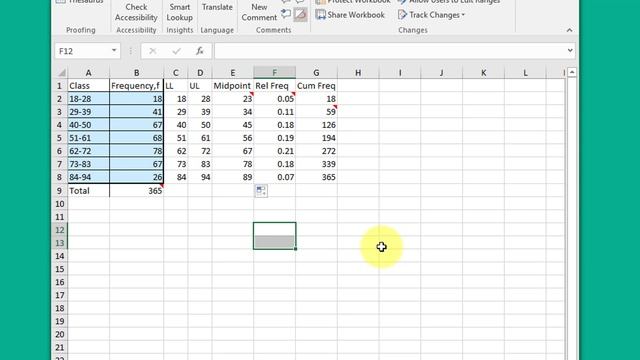Click relative frequency cell 0.07
The image size is (640, 360).
(274, 177)
